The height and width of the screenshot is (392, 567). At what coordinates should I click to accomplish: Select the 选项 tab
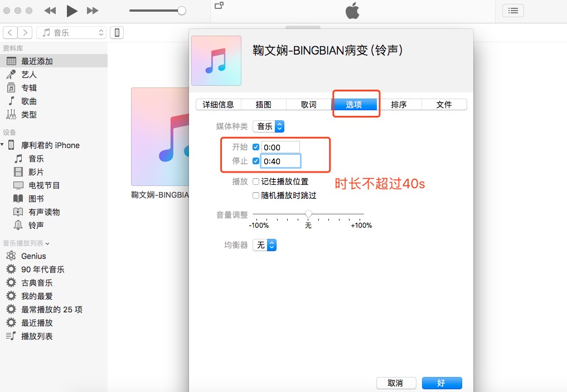point(353,105)
